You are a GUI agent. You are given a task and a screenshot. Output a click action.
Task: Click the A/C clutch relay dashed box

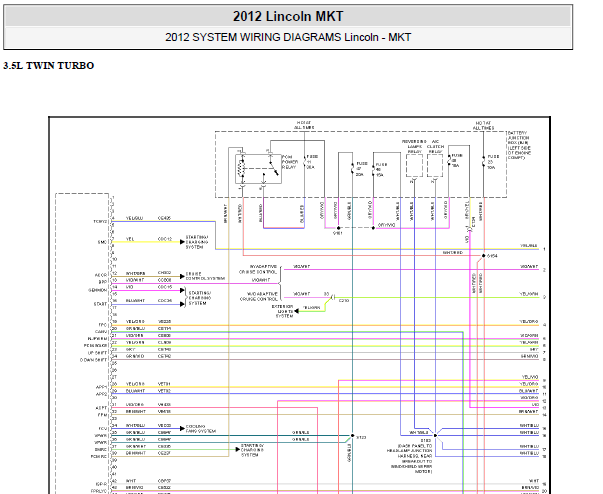[435, 166]
